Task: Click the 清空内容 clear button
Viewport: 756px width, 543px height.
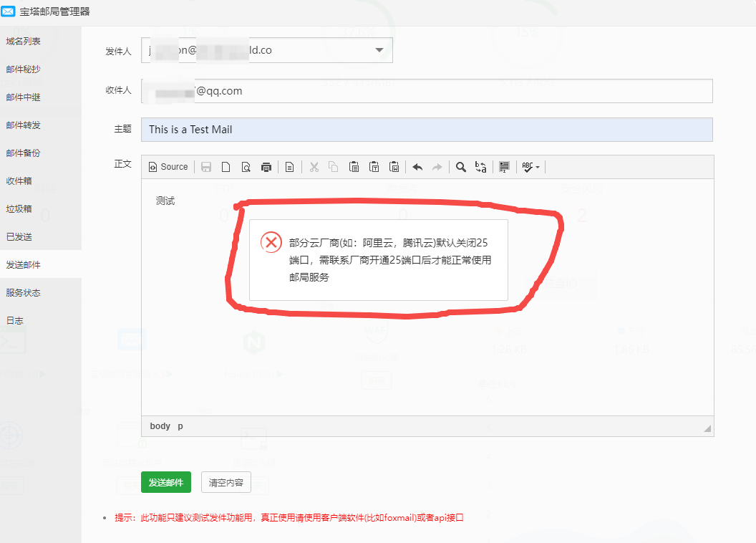Action: [x=226, y=482]
